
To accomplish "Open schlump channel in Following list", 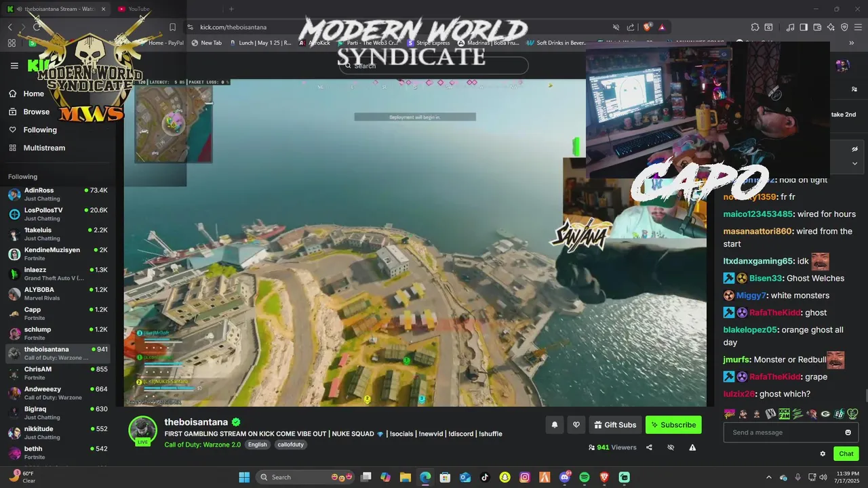I will click(x=58, y=333).
